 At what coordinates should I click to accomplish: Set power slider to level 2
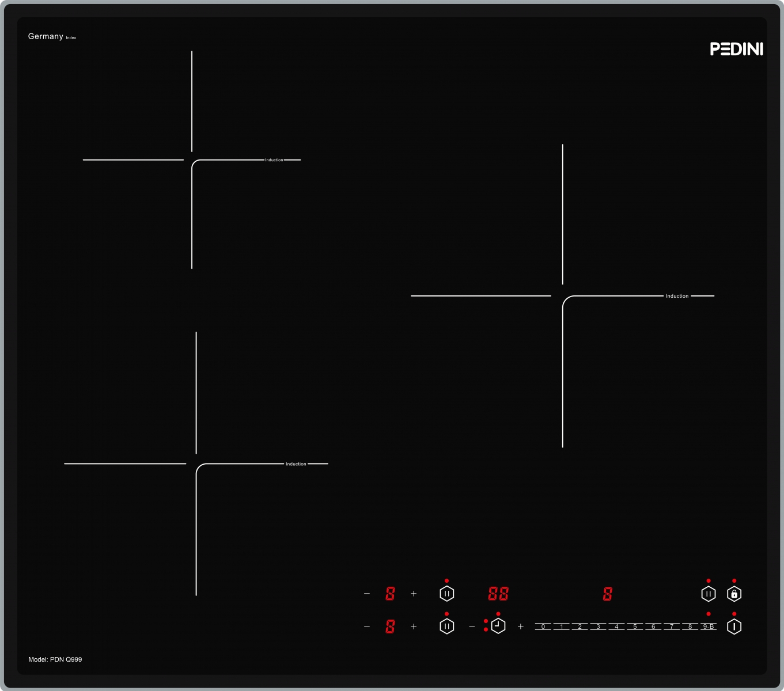[x=580, y=627]
